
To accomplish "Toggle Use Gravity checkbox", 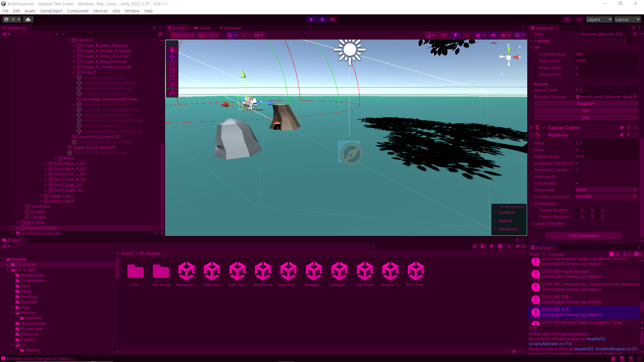I will [577, 177].
